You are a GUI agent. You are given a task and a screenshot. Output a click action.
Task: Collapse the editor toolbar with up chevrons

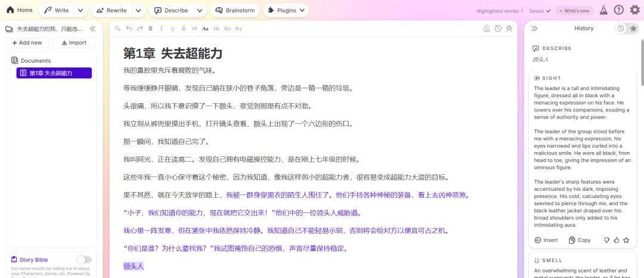pos(509,28)
